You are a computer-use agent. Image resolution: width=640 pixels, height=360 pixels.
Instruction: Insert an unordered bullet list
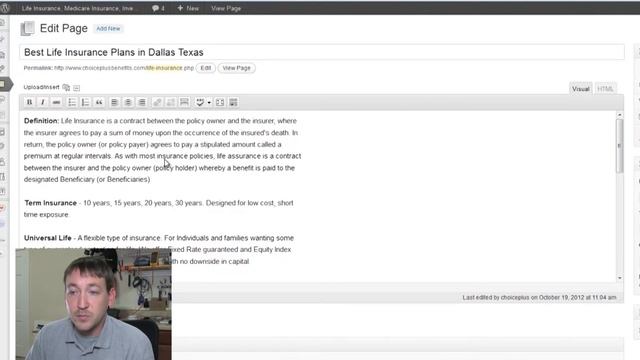tap(72, 102)
